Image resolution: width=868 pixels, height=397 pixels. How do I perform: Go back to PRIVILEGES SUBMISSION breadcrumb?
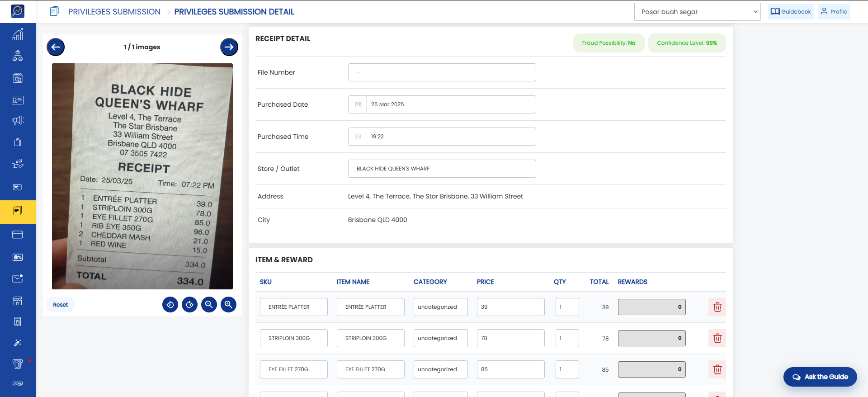click(114, 12)
